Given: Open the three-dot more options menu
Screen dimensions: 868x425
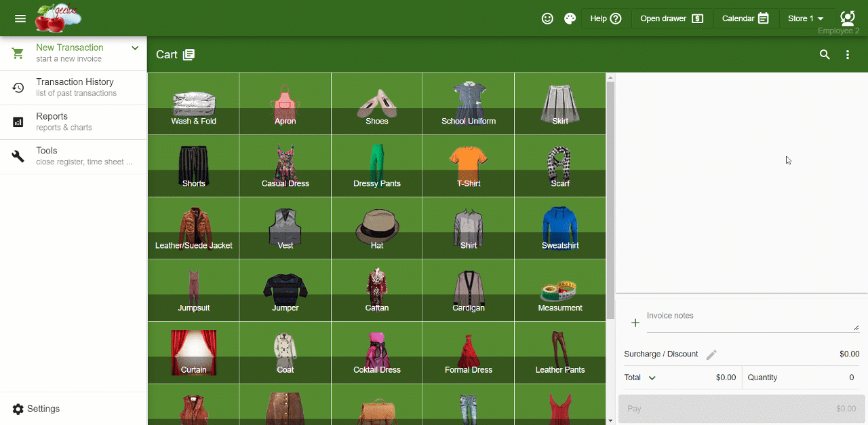Looking at the screenshot, I should 848,54.
